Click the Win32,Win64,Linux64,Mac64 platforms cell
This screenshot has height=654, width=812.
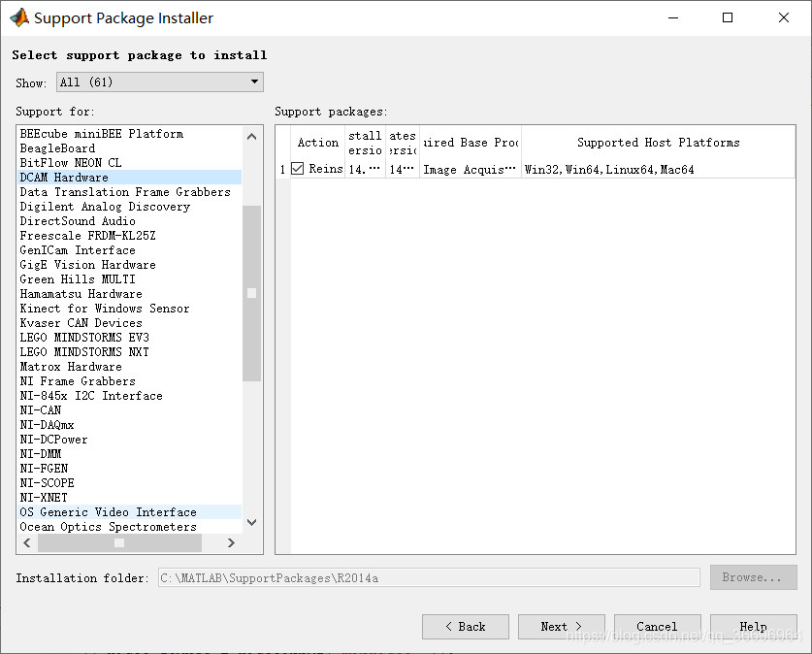point(658,170)
